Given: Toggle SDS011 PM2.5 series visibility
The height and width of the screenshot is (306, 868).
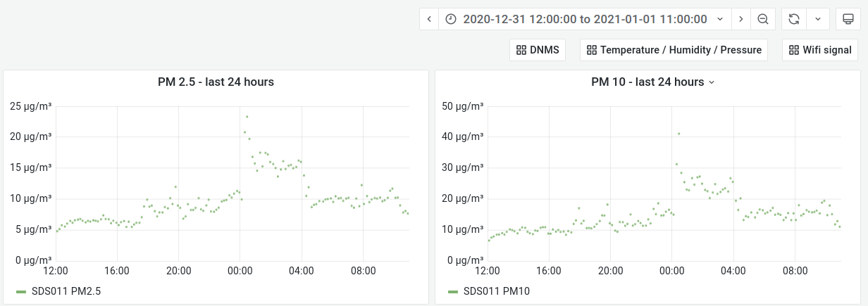Looking at the screenshot, I should click(66, 291).
